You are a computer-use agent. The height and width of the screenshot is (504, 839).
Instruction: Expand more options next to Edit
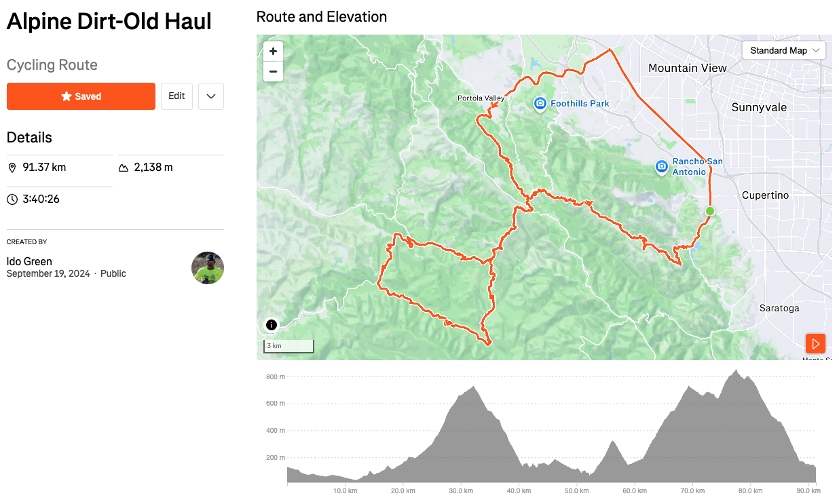(211, 96)
